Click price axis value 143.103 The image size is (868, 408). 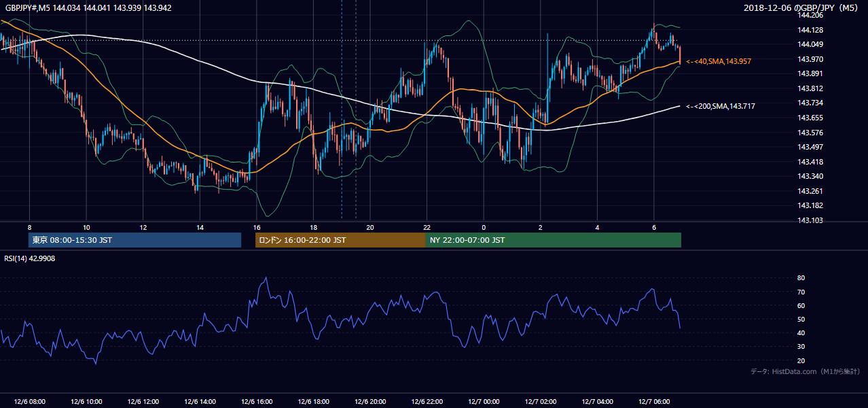tap(810, 220)
